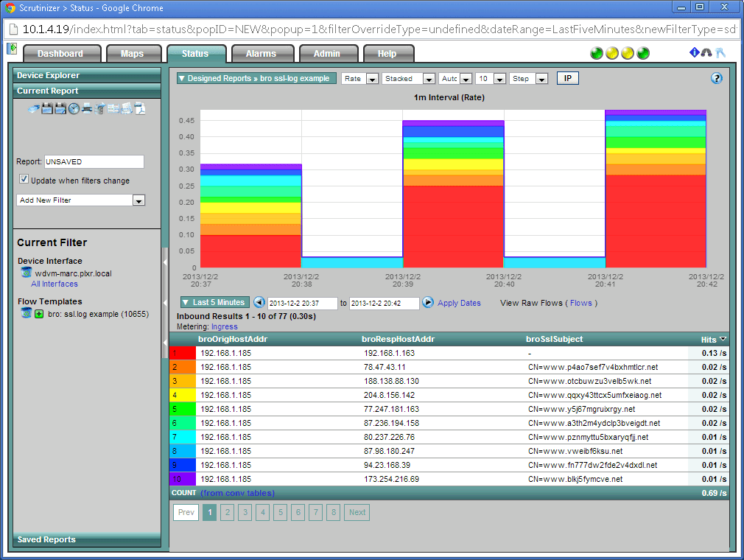Open the Help tab
The height and width of the screenshot is (560, 744).
(389, 54)
